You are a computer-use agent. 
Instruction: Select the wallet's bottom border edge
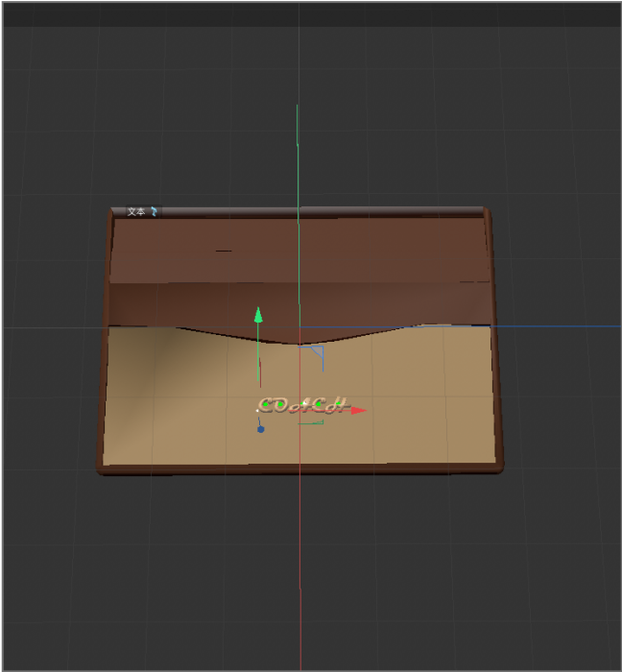pyautogui.click(x=299, y=469)
